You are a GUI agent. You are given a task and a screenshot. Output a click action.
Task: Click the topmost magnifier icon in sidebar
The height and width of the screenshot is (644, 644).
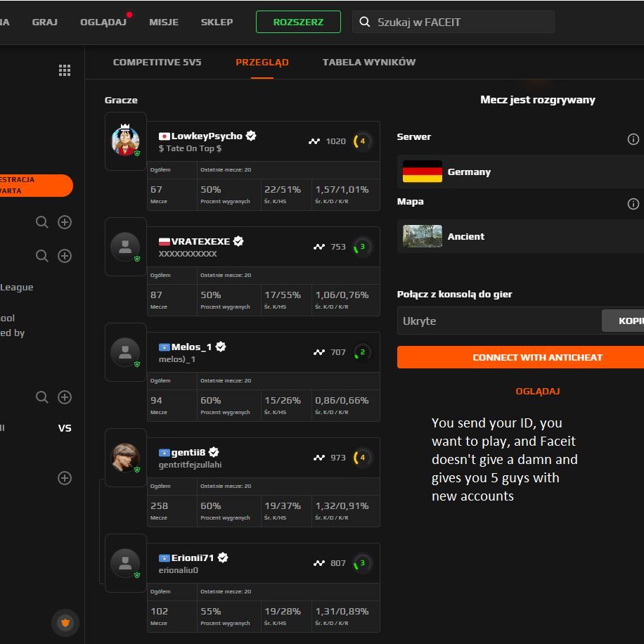point(42,222)
